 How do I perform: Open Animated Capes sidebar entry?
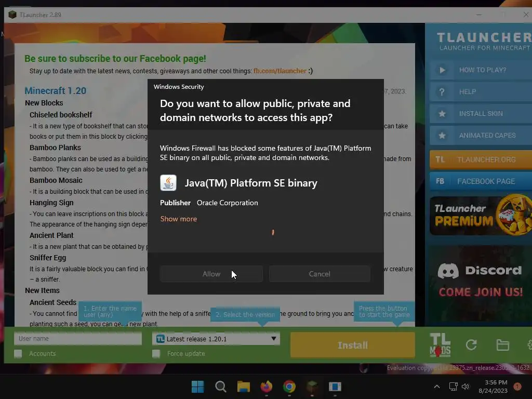tap(481, 135)
